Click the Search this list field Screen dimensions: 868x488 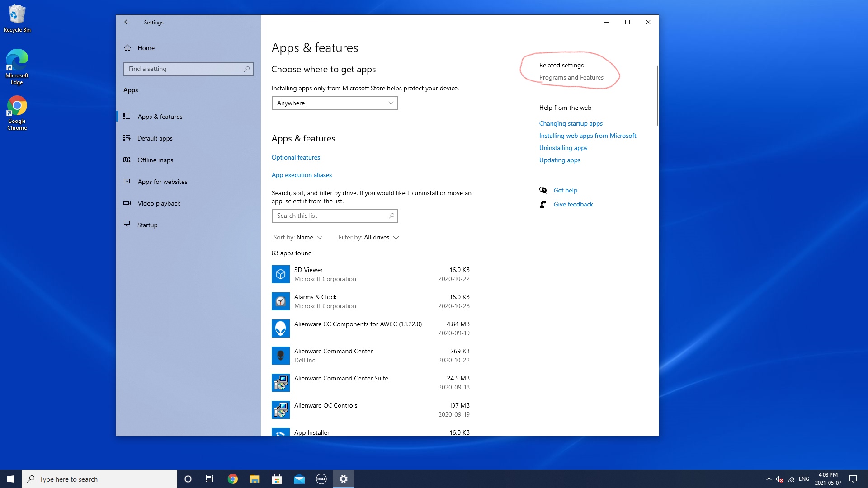pyautogui.click(x=335, y=216)
